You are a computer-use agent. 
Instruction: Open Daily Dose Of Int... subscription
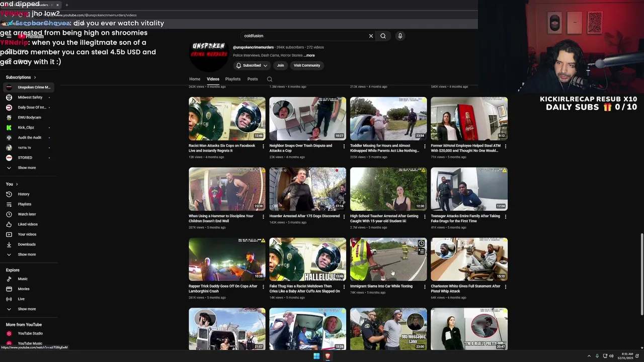pos(29,108)
